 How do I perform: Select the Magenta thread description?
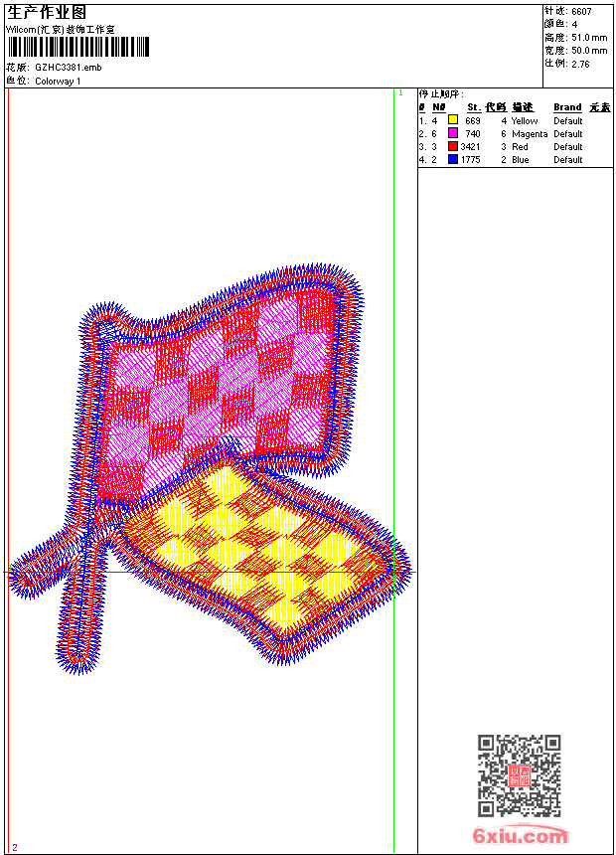[x=530, y=134]
